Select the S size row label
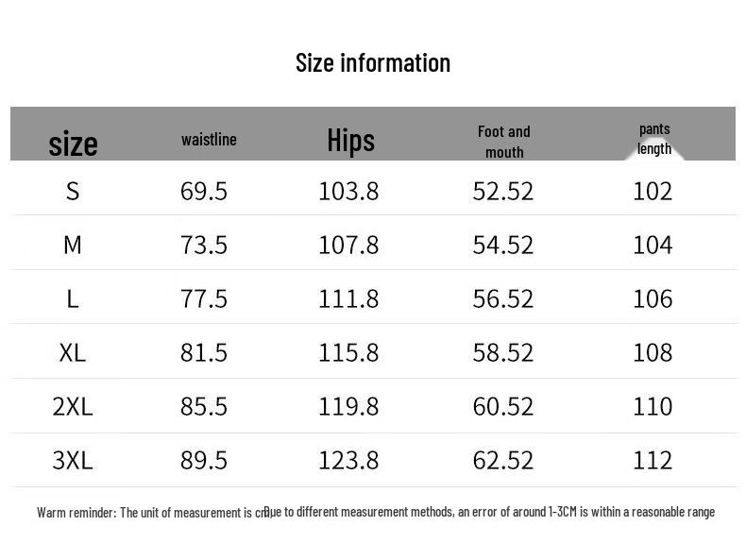The width and height of the screenshot is (746, 560). point(73,192)
